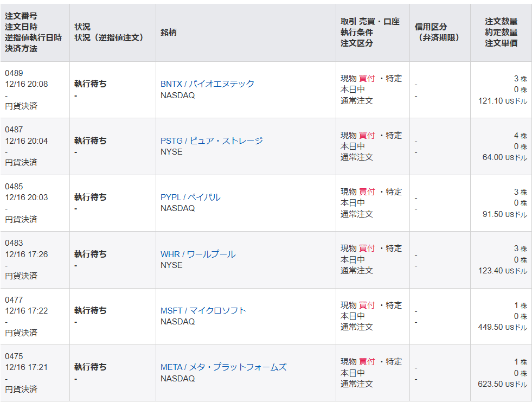
Task: Click NYSE under WHR
Action: click(x=171, y=265)
